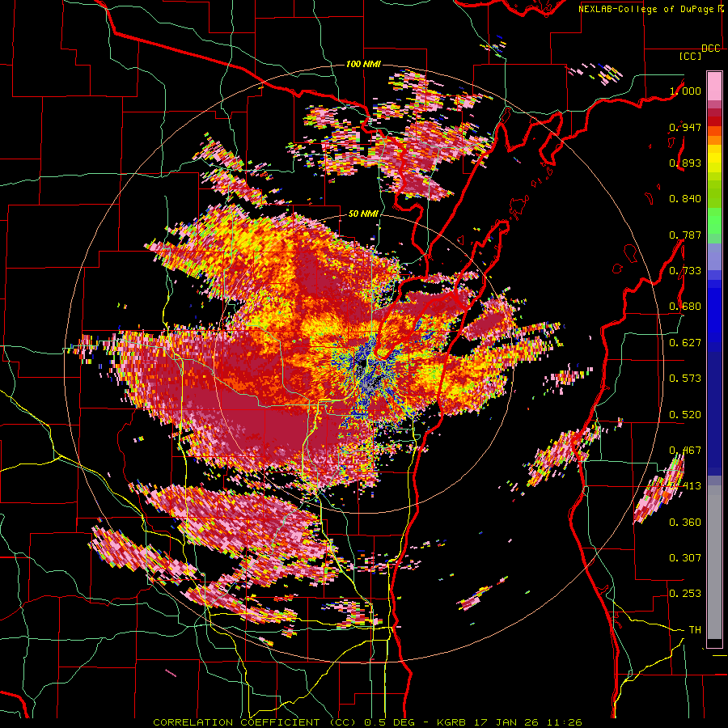Select the 0.627 scale value
This screenshot has height=728, width=728.
[x=685, y=343]
